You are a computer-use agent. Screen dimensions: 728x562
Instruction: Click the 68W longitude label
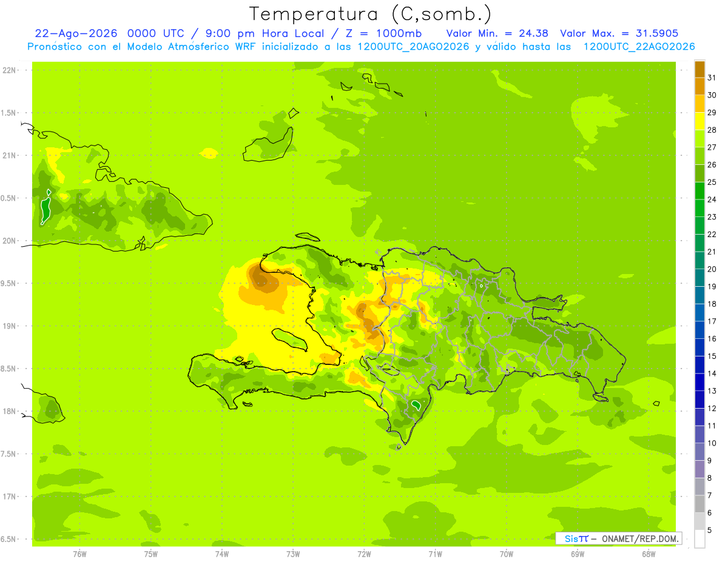(649, 554)
